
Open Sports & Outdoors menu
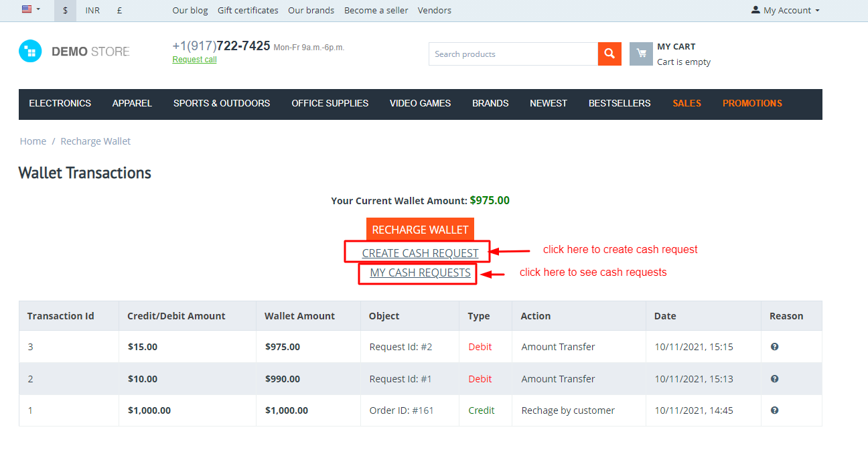click(x=222, y=103)
